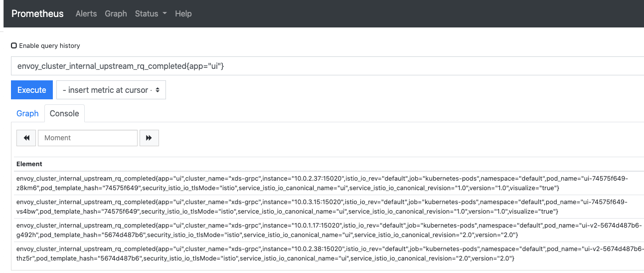This screenshot has height=273, width=644.
Task: Open Graph in the top navigation bar
Action: (116, 13)
